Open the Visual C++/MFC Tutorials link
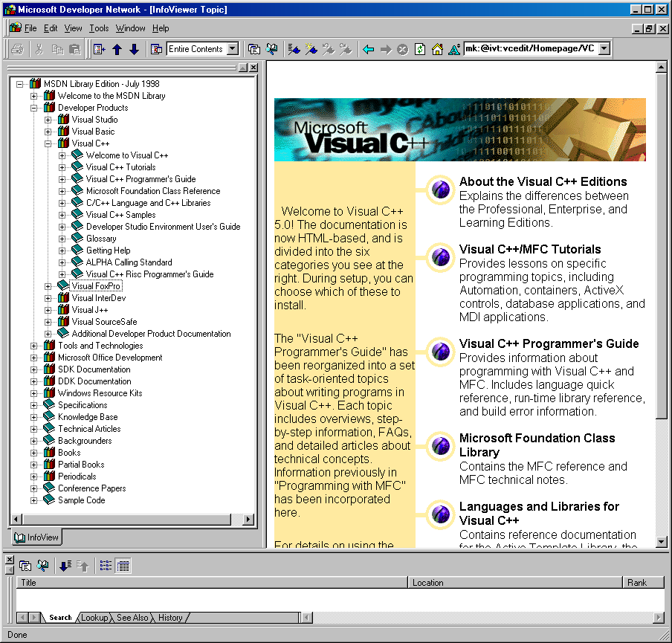The height and width of the screenshot is (643, 672). 530,250
